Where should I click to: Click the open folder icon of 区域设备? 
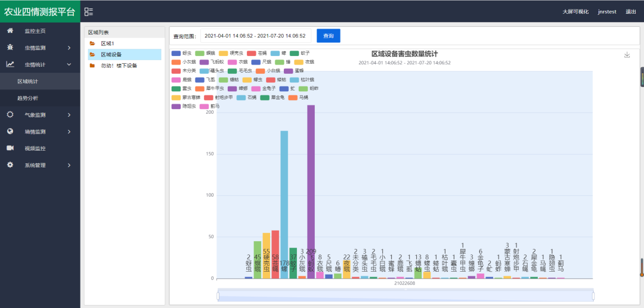92,55
